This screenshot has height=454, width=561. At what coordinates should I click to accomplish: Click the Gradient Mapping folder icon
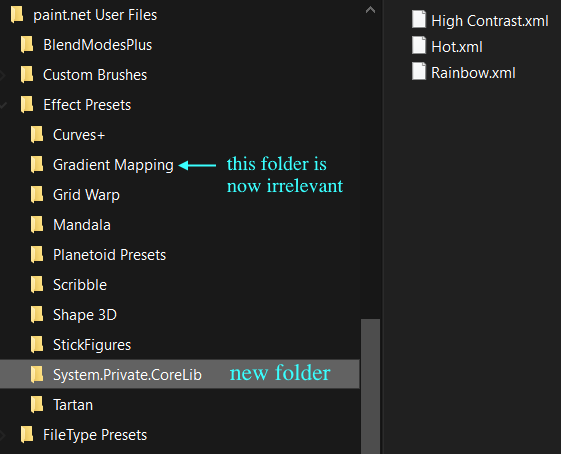click(x=36, y=165)
